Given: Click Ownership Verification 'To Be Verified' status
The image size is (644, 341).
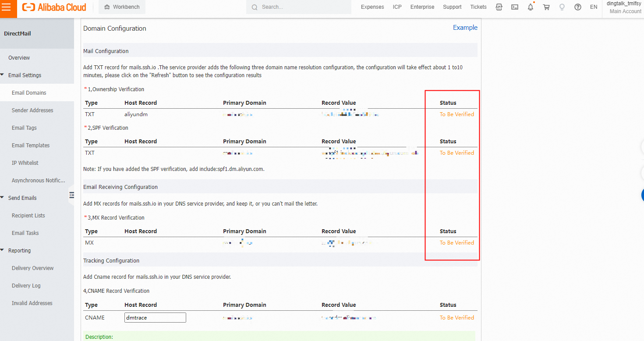Looking at the screenshot, I should pyautogui.click(x=457, y=114).
